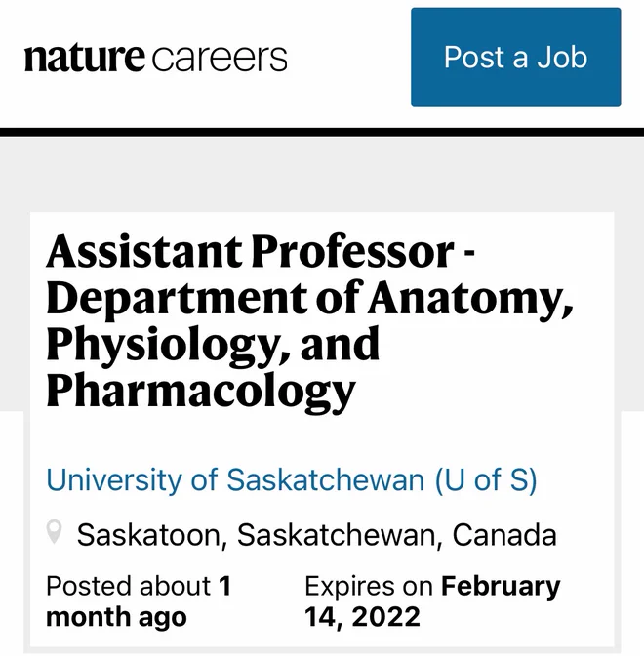Click the word "Canada" in location
The width and height of the screenshot is (644, 664).
[x=504, y=535]
